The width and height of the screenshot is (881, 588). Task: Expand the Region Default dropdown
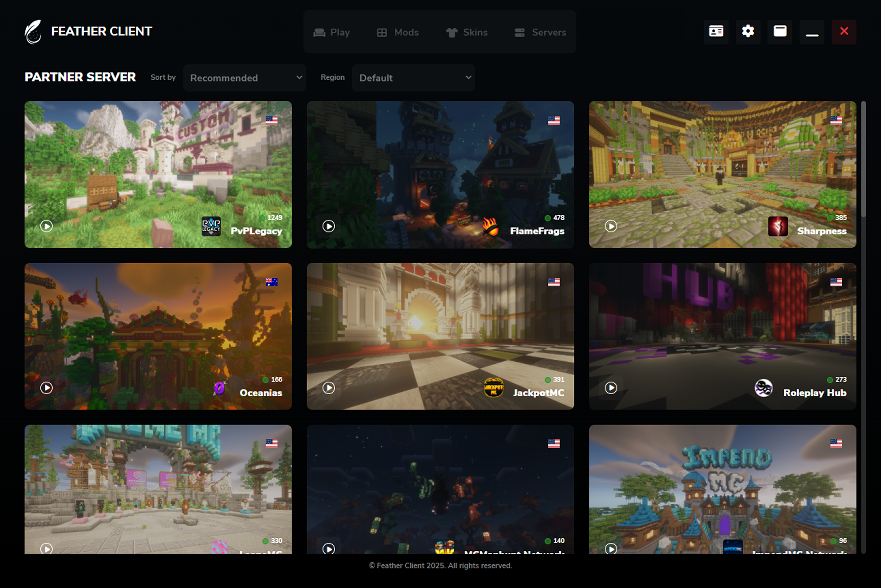coord(414,78)
